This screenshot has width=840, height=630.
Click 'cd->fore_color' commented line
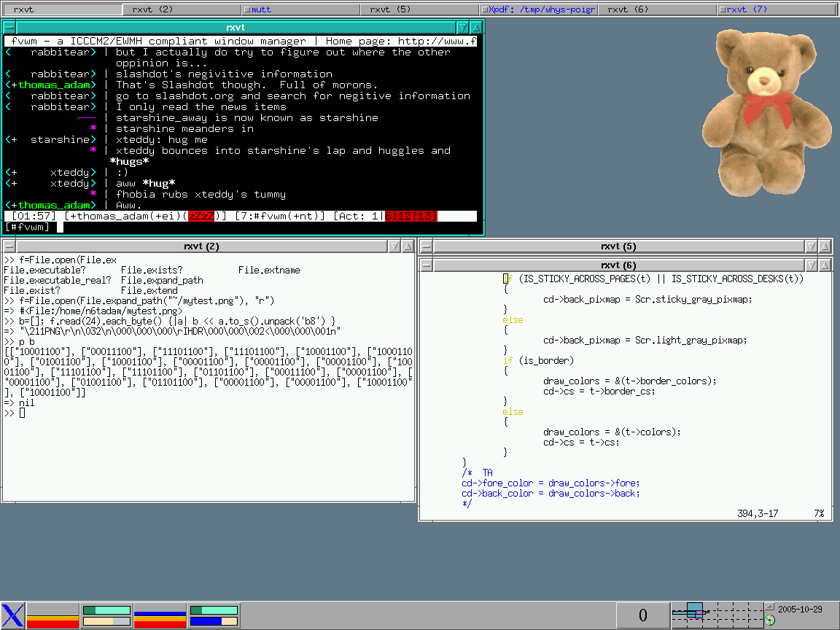coord(551,483)
